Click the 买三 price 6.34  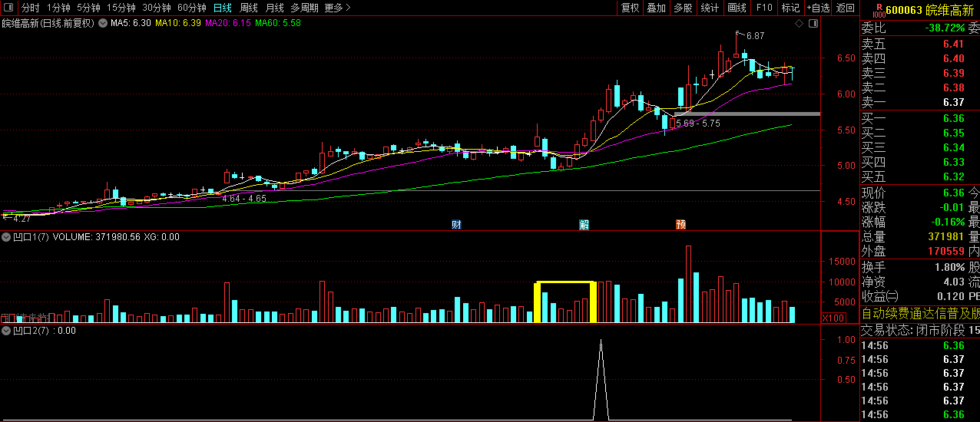[x=953, y=147]
